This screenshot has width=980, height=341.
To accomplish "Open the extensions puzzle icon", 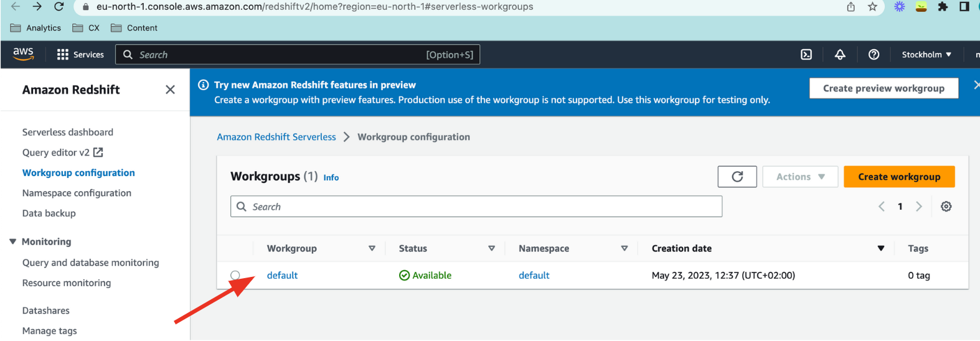I will 943,7.
